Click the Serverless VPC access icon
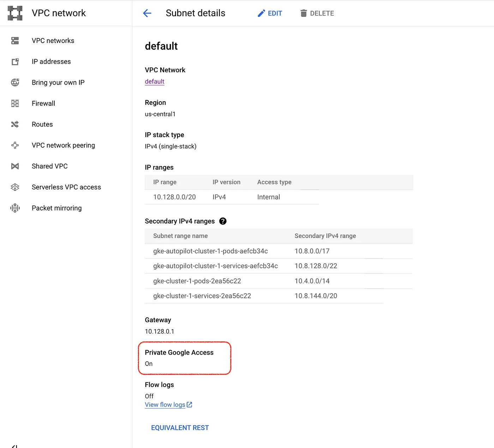The height and width of the screenshot is (448, 494). coord(15,187)
